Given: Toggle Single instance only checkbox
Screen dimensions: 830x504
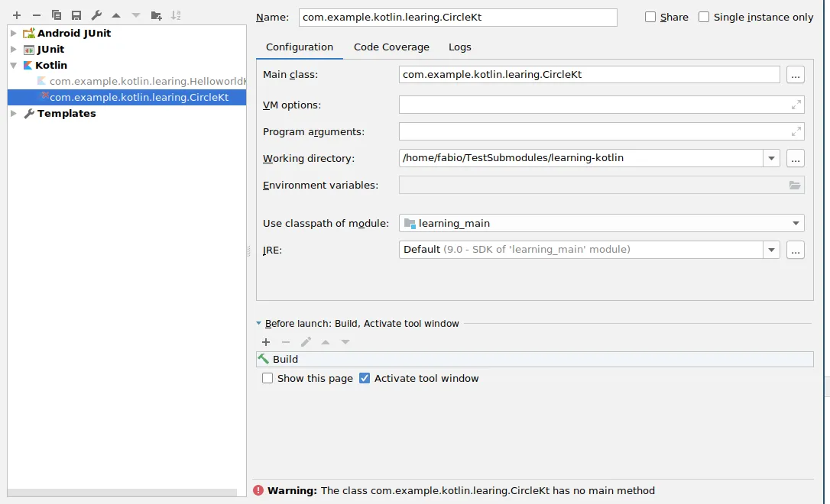Looking at the screenshot, I should point(704,17).
